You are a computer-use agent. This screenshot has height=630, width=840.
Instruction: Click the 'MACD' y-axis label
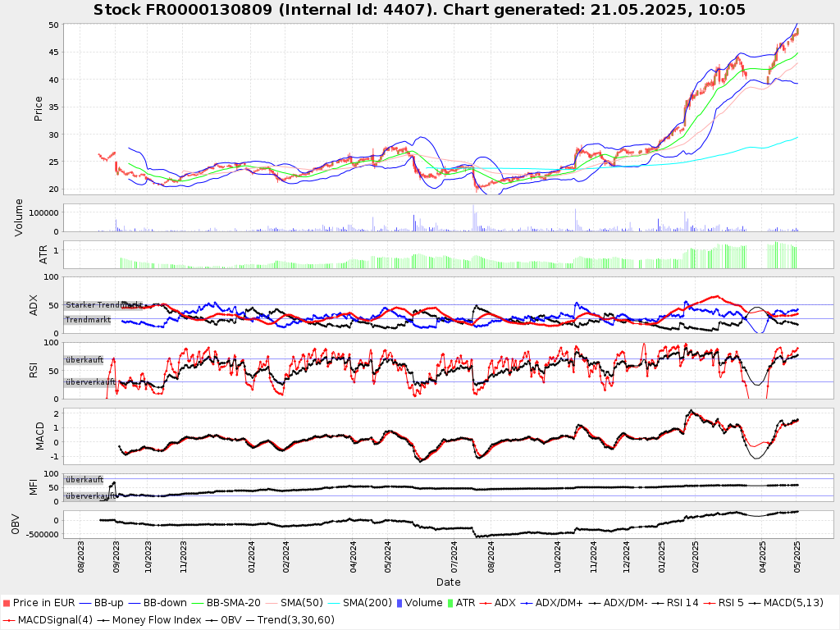(x=39, y=436)
